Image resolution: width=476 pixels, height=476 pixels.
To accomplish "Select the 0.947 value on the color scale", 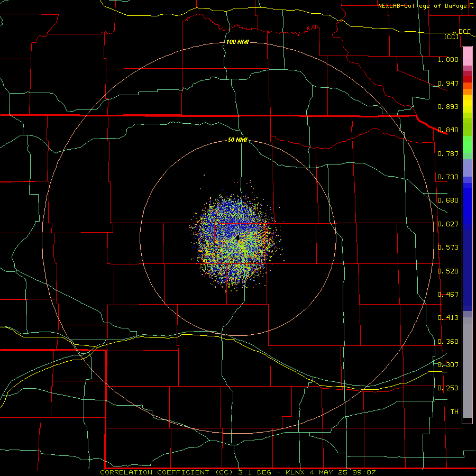I will point(448,83).
